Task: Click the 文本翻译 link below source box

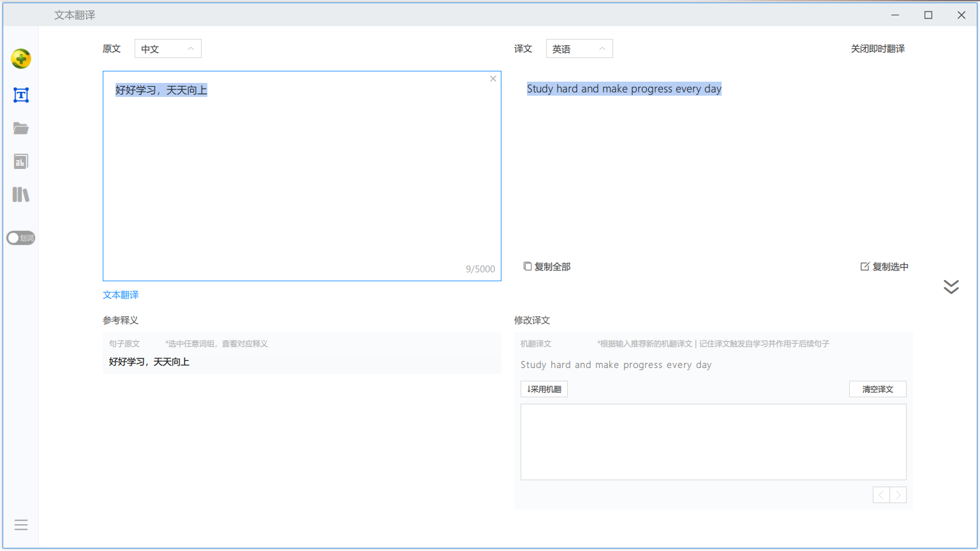Action: (121, 295)
